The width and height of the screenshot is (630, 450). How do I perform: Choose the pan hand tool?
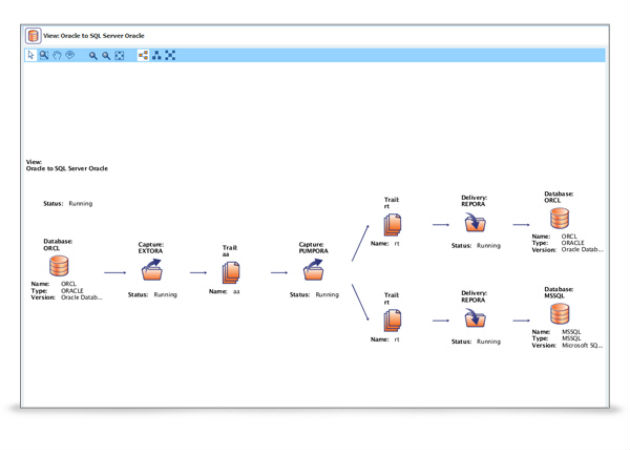(57, 56)
